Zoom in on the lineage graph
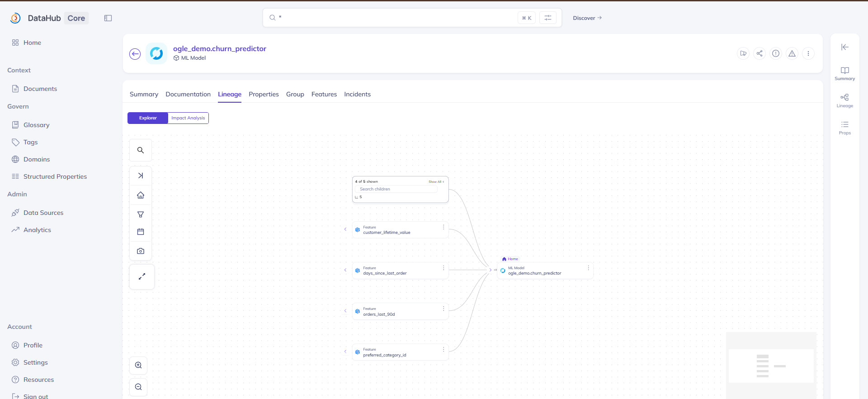The width and height of the screenshot is (868, 399). pyautogui.click(x=138, y=365)
